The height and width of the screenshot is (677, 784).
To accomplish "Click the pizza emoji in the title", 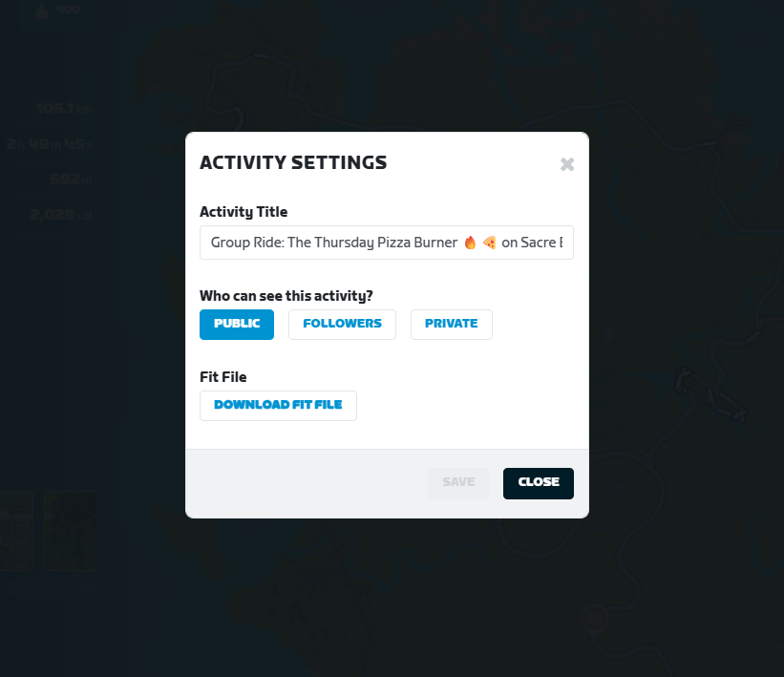I will click(x=490, y=243).
